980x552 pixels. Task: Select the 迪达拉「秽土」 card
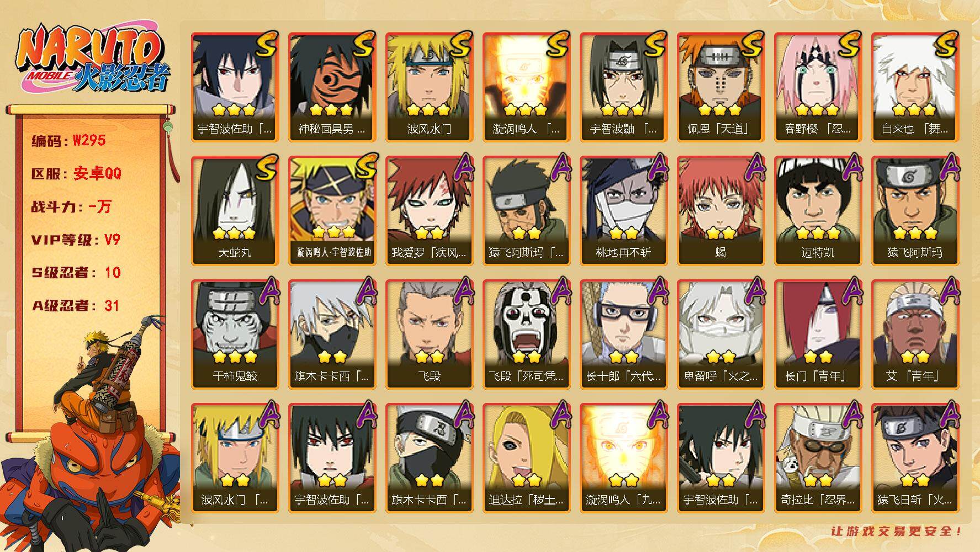click(x=526, y=458)
